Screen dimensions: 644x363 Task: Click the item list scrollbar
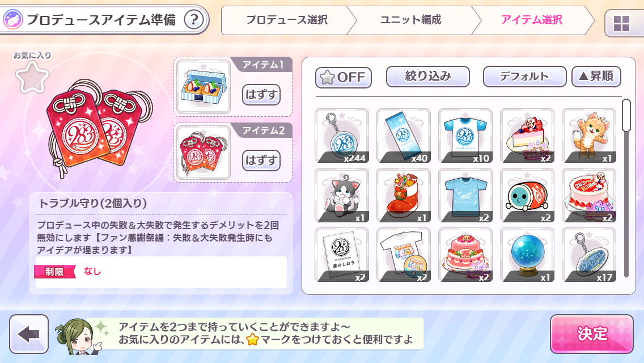click(626, 188)
